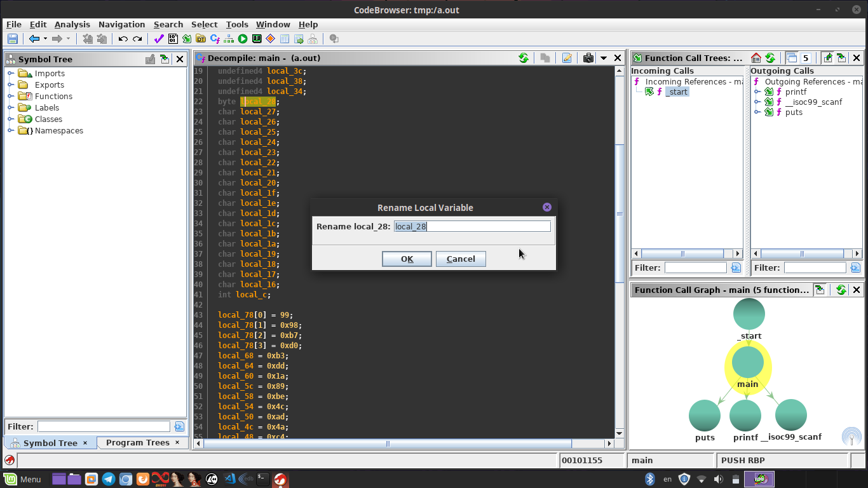868x488 pixels.
Task: Open the memory map chip icon
Action: 257,39
